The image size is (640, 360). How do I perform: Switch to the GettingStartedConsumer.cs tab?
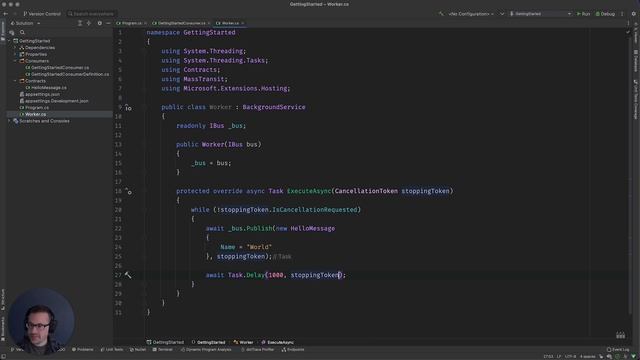[181, 23]
